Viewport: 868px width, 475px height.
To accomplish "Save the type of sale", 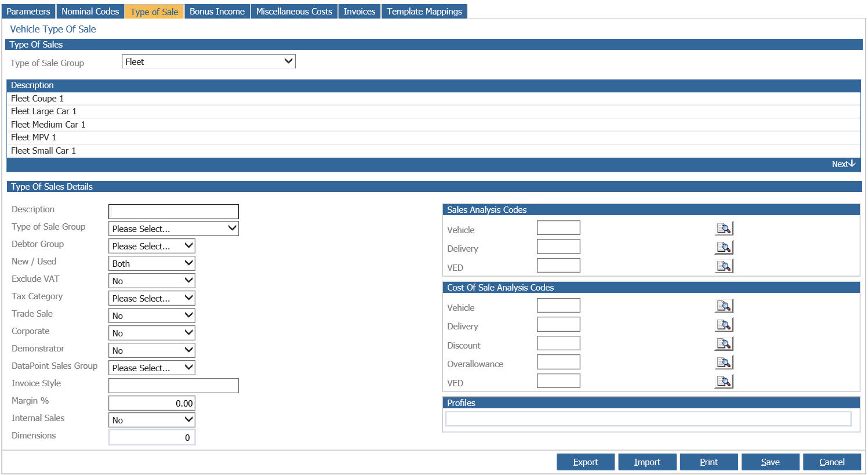I will pos(770,462).
